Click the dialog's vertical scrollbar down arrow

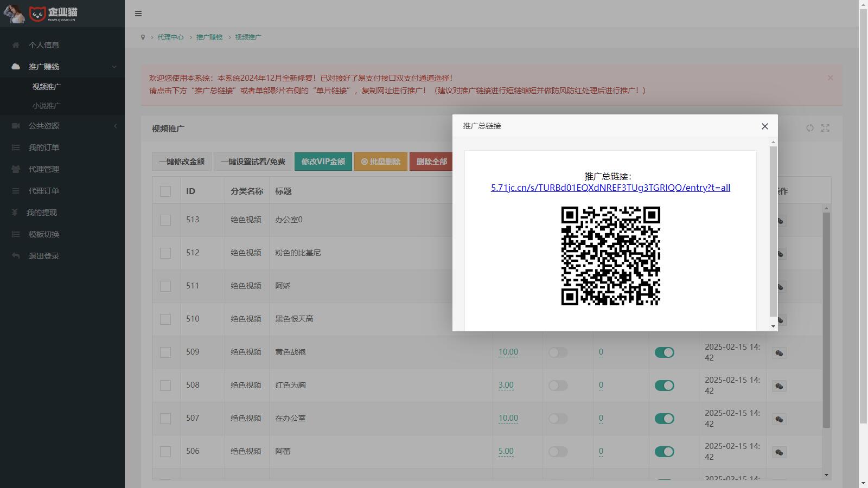tap(773, 326)
